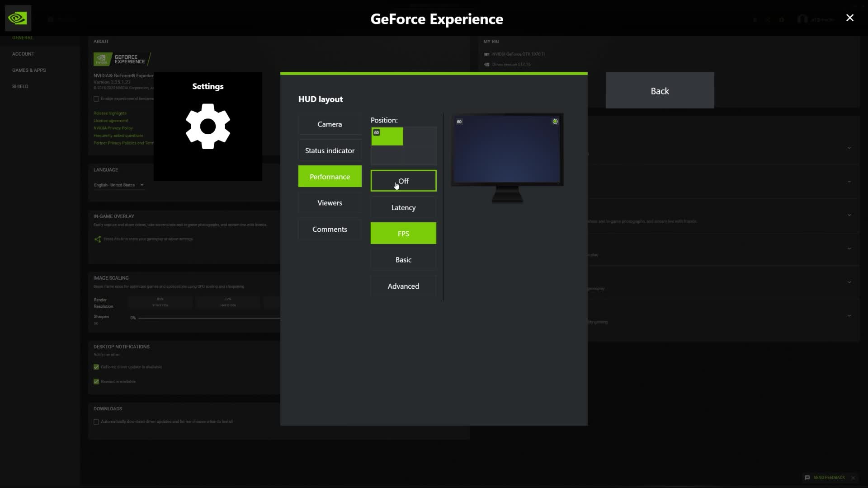868x488 pixels.
Task: Uncheck Reward is available notification
Action: pyautogui.click(x=96, y=381)
